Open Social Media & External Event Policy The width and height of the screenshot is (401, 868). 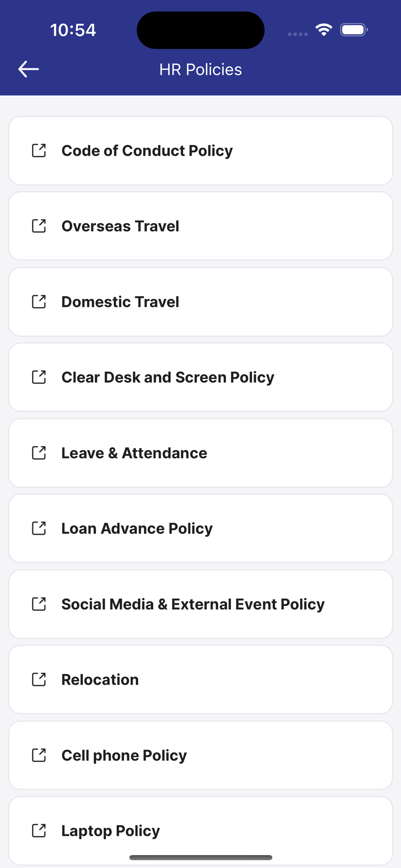200,604
